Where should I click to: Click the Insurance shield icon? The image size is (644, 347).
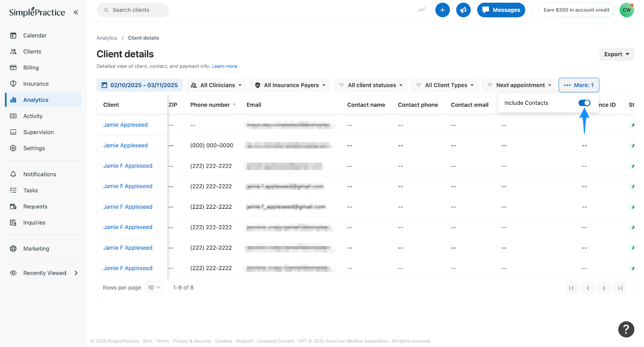point(13,84)
